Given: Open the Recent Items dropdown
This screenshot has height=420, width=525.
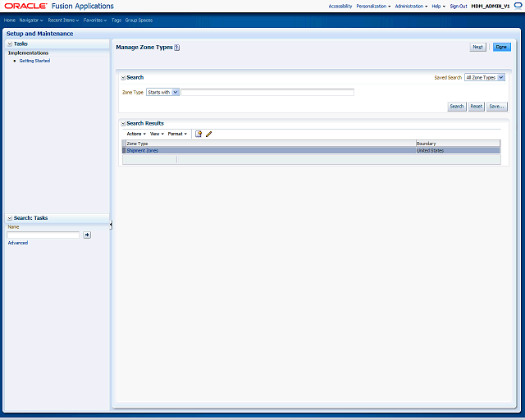Looking at the screenshot, I should (x=63, y=20).
